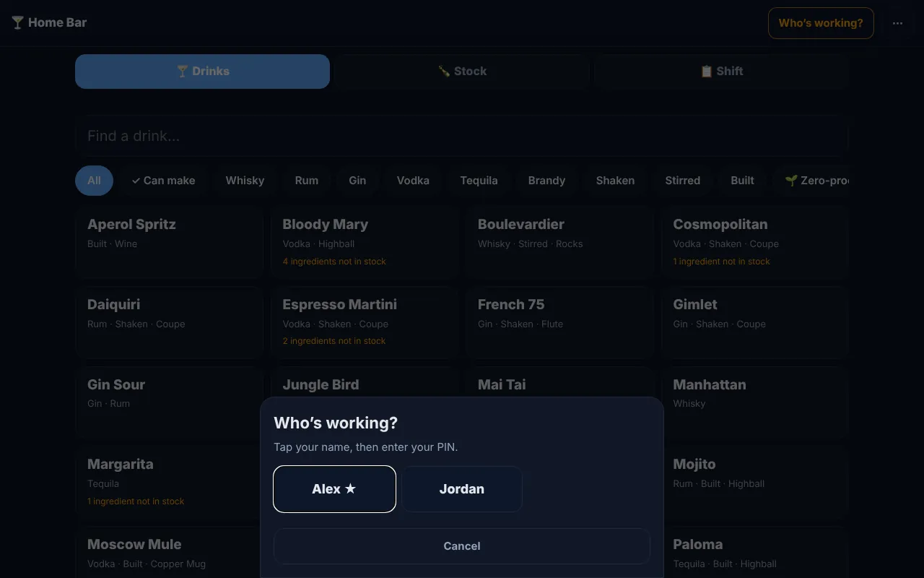Open the Cosmopolitan recipe card
The height and width of the screenshot is (578, 924).
755,243
